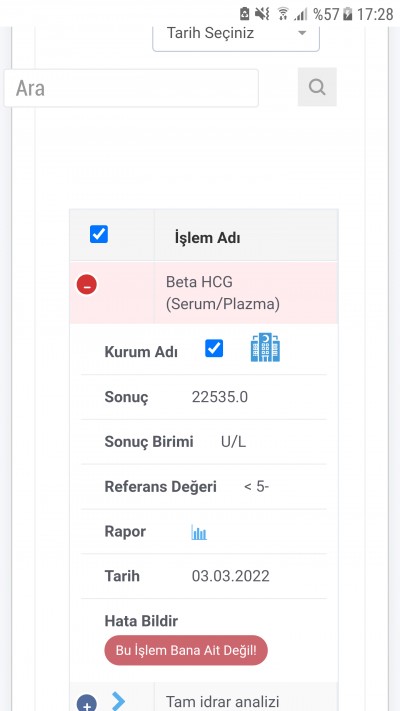This screenshot has height=711, width=400.
Task: Collapse Beta HCG row with red minus
Action: (x=87, y=285)
